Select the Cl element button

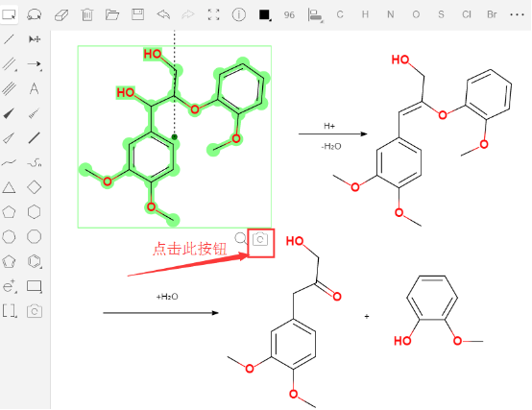[467, 14]
